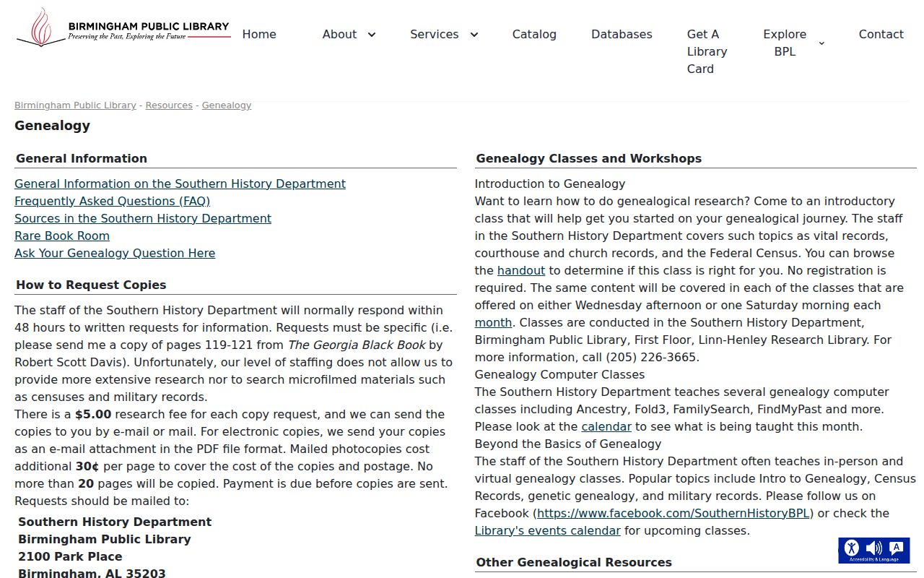Click the Resources breadcrumb link

[x=169, y=105]
